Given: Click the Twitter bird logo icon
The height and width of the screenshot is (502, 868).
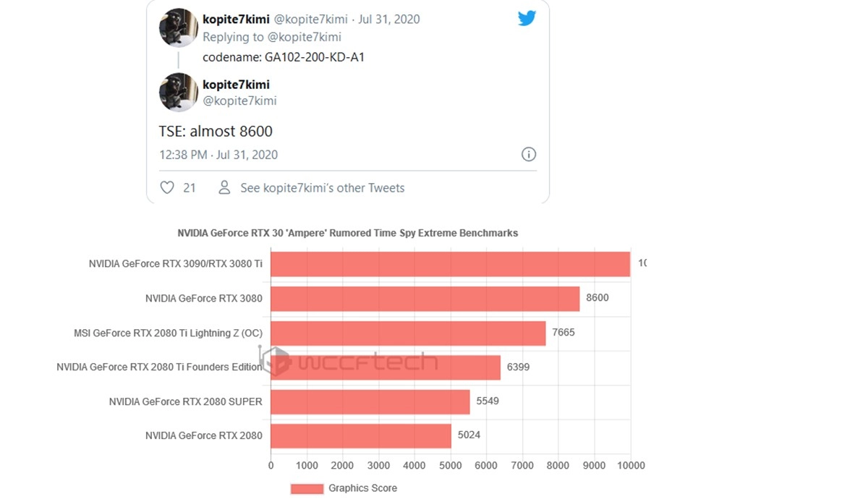Looking at the screenshot, I should coord(527,18).
